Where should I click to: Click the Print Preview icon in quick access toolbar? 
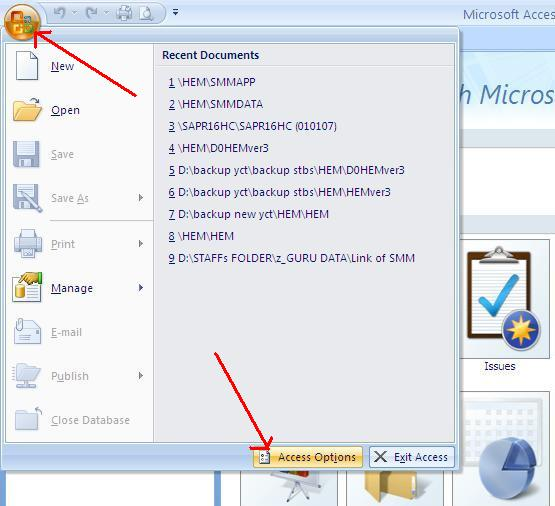[146, 13]
